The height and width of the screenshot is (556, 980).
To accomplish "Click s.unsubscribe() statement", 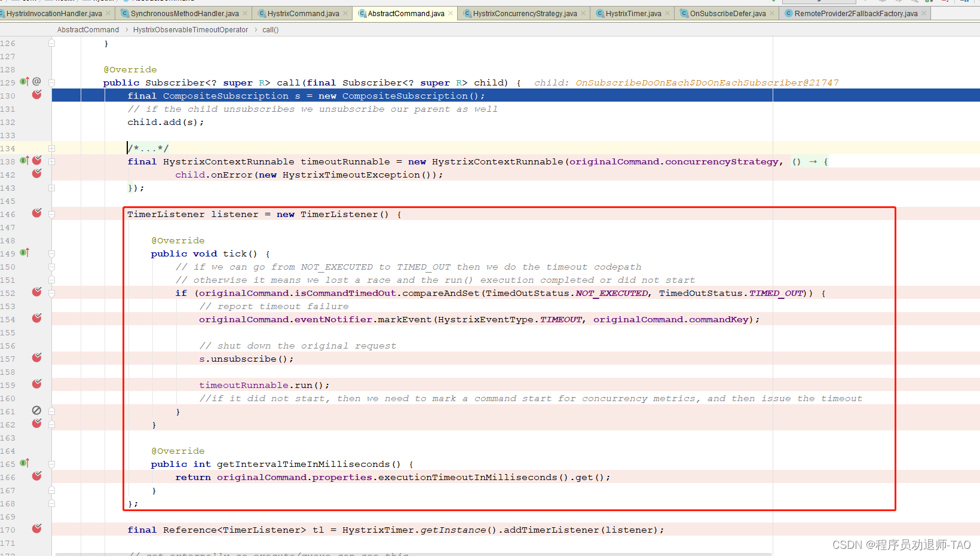I will point(246,359).
